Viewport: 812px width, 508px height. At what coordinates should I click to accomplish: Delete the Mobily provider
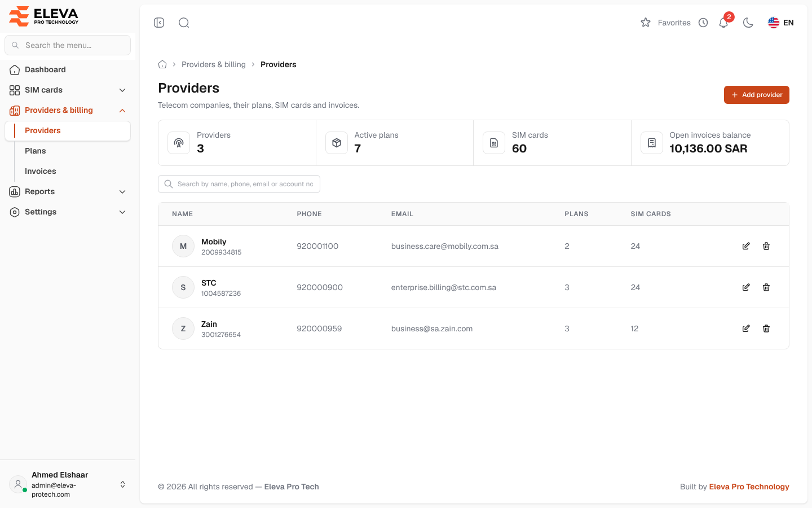coord(766,246)
